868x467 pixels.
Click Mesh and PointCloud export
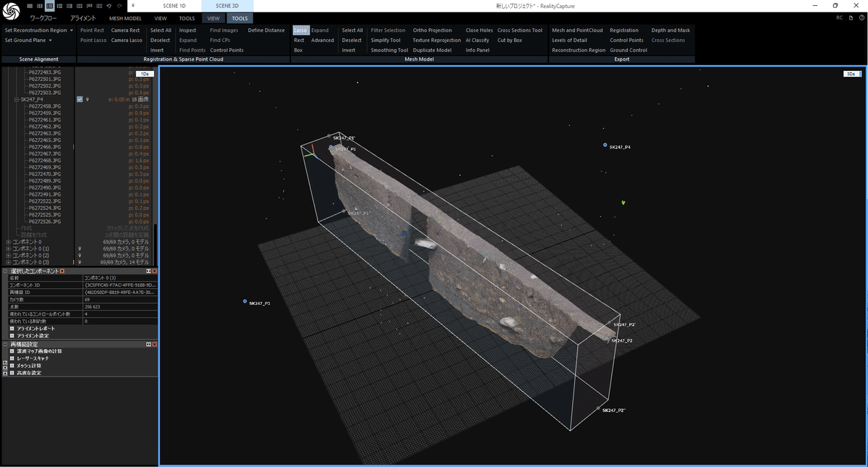[x=577, y=30]
